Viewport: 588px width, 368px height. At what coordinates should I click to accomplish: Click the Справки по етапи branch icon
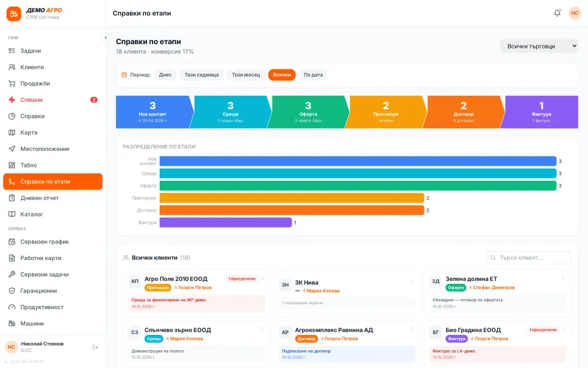pos(12,182)
